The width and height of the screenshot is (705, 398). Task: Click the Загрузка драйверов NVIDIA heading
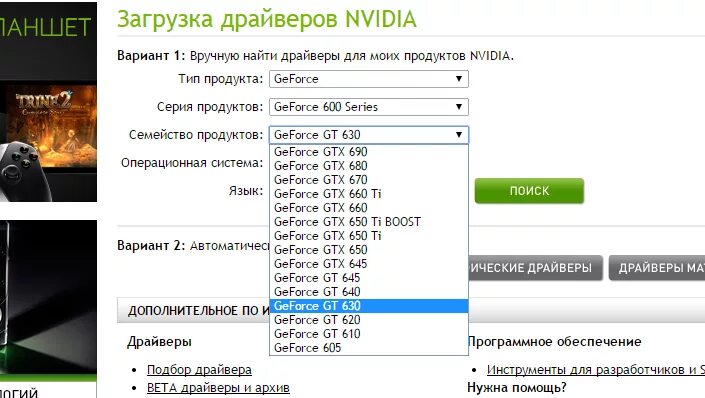point(267,19)
